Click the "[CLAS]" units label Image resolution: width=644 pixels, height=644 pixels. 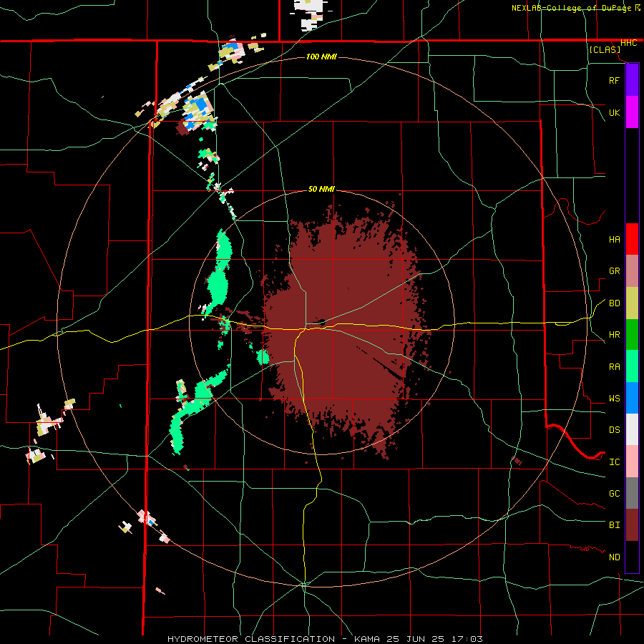coord(605,49)
